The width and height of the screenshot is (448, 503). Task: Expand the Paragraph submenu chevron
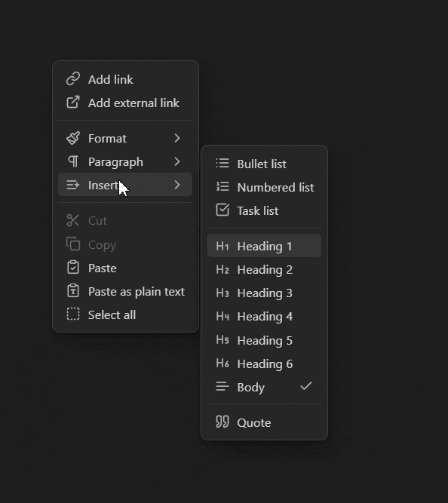click(176, 161)
